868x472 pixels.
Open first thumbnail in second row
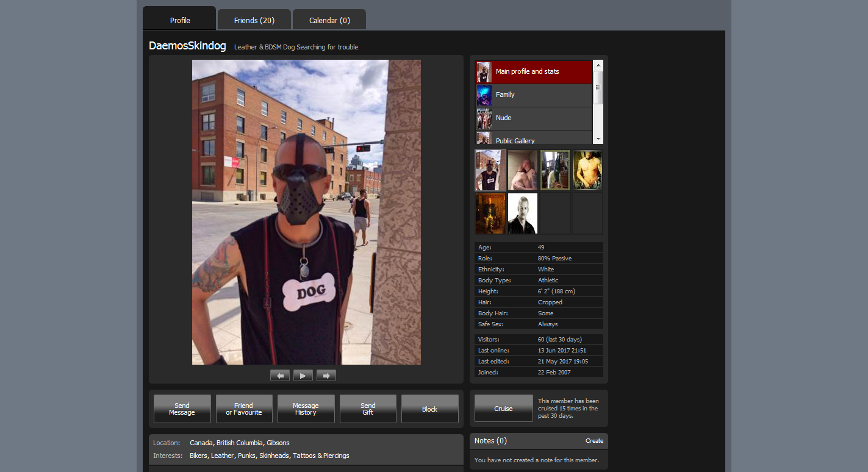(490, 213)
